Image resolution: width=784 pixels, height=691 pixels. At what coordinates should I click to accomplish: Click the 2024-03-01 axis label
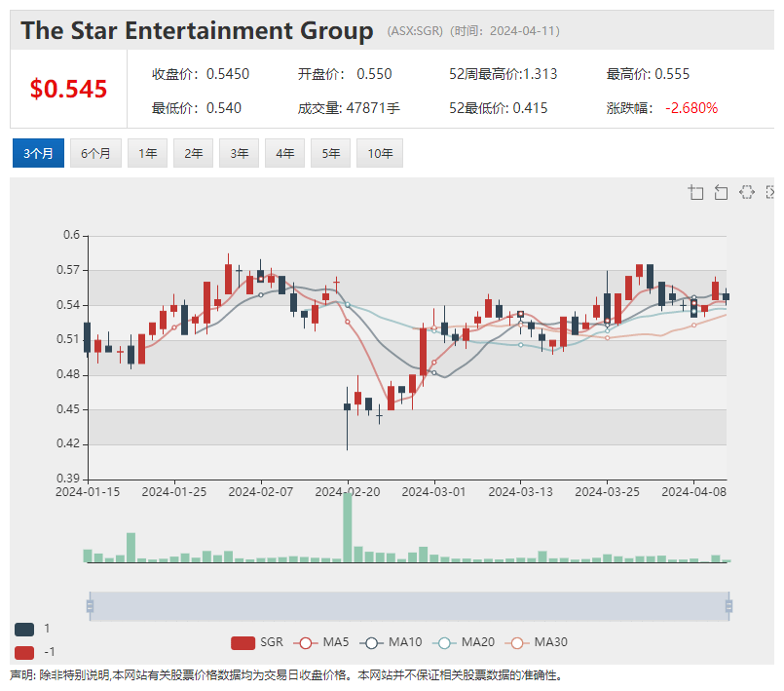pyautogui.click(x=434, y=492)
